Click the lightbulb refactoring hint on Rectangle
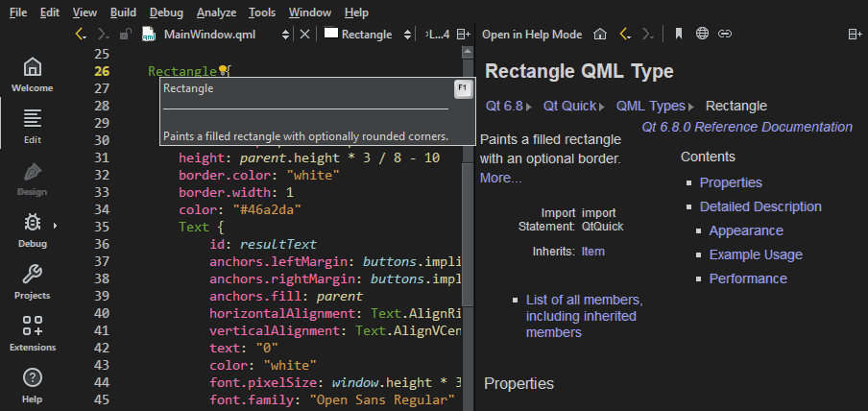Image resolution: width=868 pixels, height=411 pixels. click(x=223, y=71)
